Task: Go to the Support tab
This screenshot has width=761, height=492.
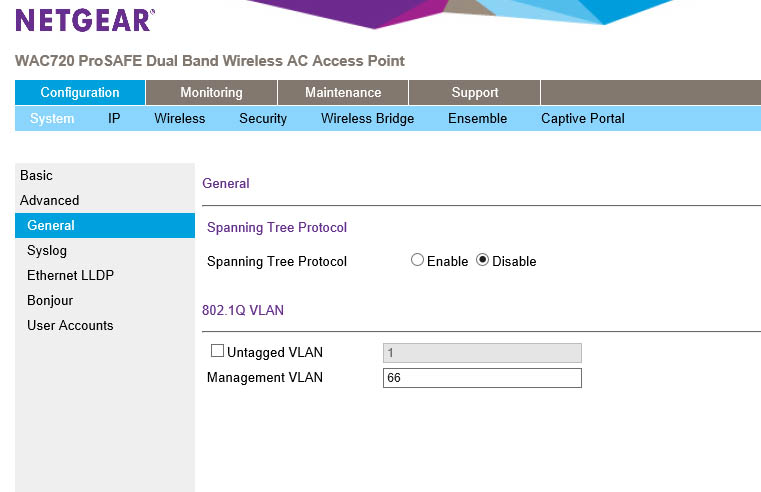Action: pyautogui.click(x=475, y=92)
